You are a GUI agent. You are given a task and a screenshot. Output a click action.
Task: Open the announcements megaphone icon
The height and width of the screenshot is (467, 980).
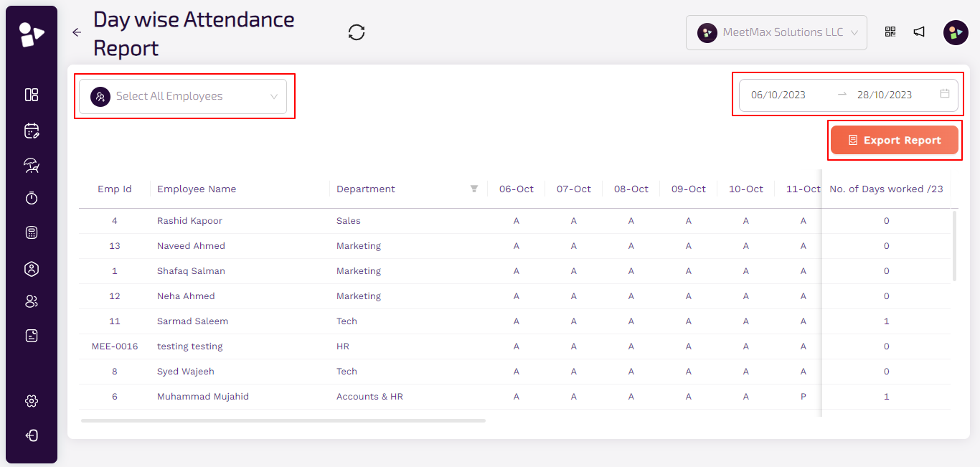coord(919,32)
